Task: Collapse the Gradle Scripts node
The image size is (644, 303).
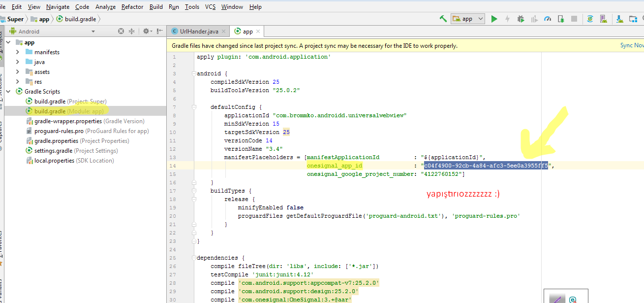Action: [x=8, y=92]
